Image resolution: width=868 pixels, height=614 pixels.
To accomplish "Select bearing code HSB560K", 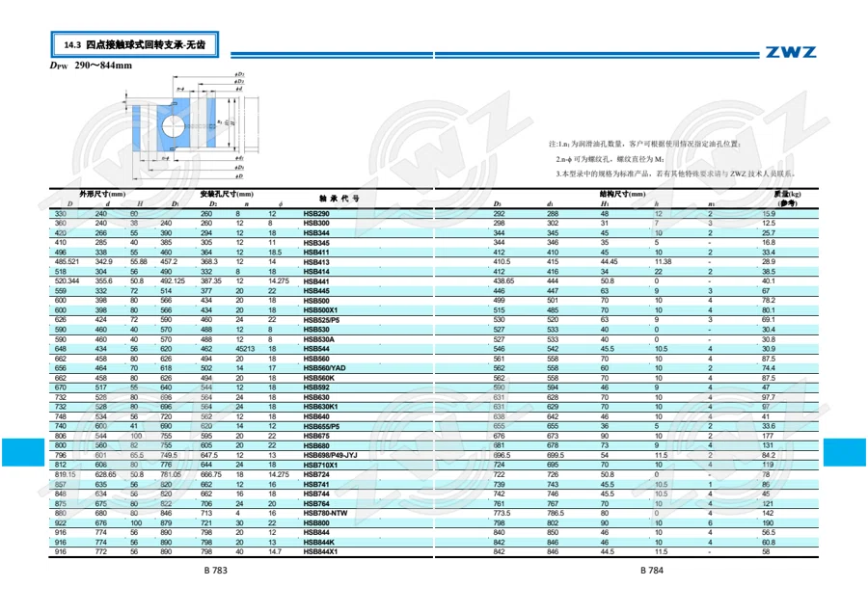I will [x=318, y=379].
